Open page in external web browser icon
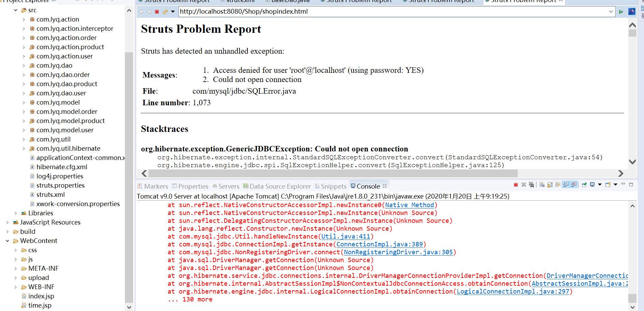The image size is (644, 311). tap(632, 11)
